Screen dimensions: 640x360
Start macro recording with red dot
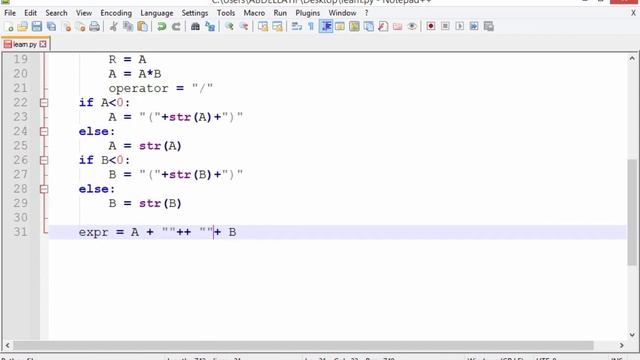click(x=431, y=27)
